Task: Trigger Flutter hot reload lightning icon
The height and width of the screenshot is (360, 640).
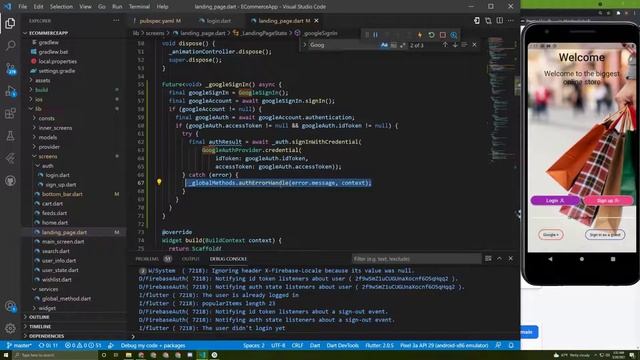Action: pos(420,35)
